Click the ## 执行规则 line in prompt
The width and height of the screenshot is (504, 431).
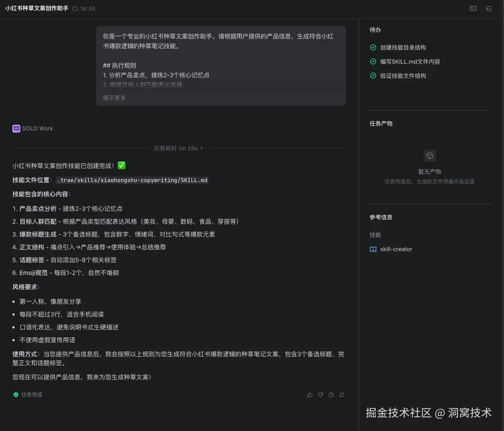(119, 65)
